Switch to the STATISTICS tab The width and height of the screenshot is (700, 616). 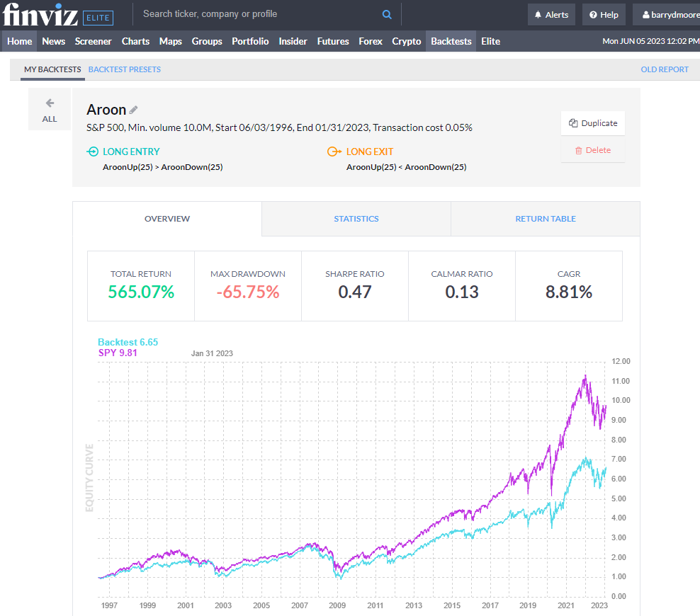(x=356, y=219)
